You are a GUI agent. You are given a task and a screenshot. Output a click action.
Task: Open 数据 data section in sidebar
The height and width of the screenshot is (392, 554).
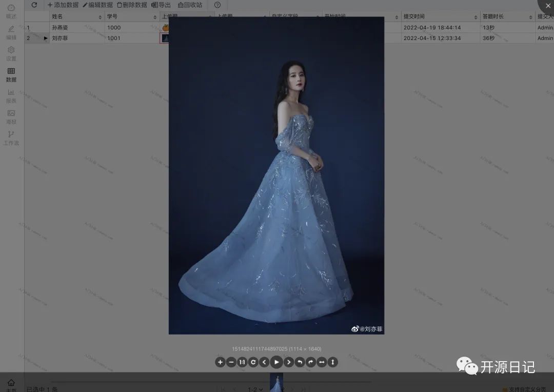[11, 75]
